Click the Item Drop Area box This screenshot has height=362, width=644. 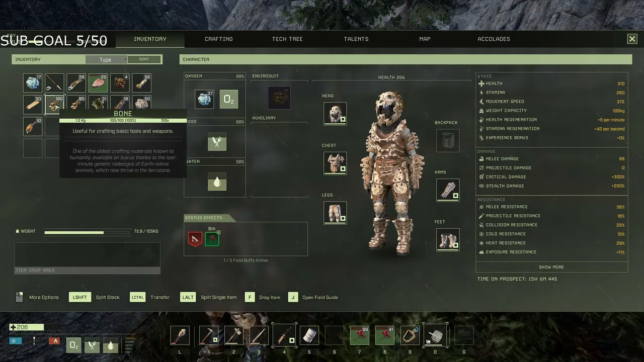(87, 258)
